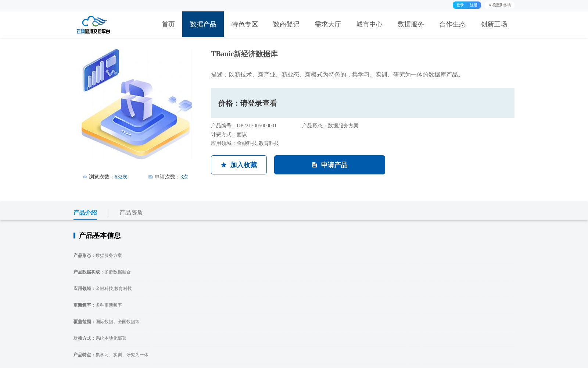Click the 产品特点 row

click(111, 355)
